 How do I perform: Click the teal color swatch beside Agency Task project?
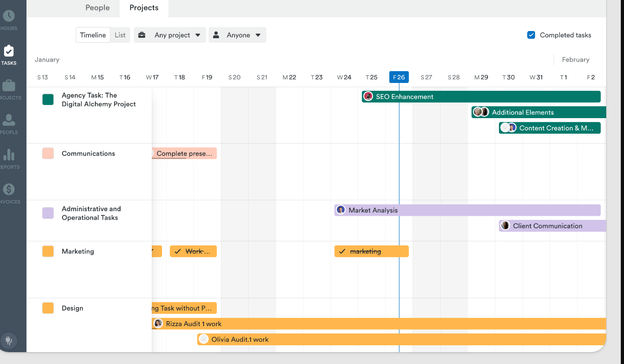point(48,99)
